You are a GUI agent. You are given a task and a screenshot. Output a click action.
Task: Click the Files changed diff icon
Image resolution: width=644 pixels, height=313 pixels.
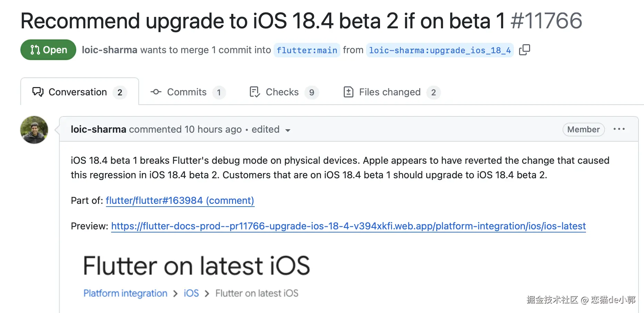tap(348, 92)
